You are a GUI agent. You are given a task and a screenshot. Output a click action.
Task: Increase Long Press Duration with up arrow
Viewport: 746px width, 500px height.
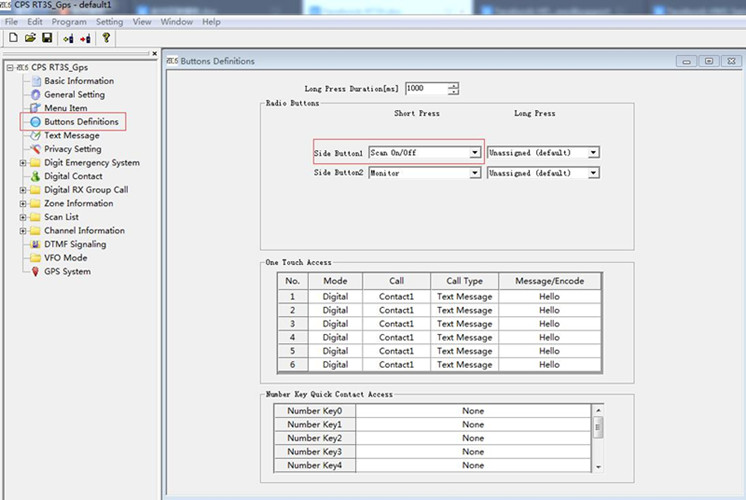tap(454, 85)
